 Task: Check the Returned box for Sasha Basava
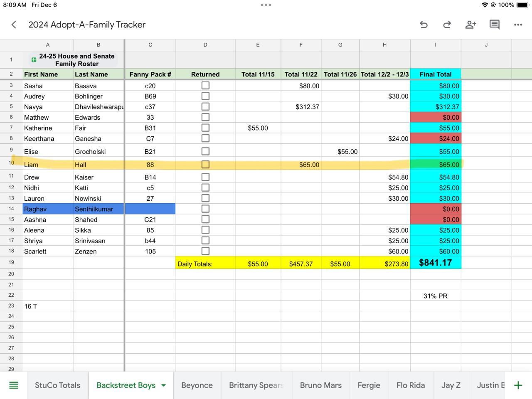pyautogui.click(x=205, y=86)
